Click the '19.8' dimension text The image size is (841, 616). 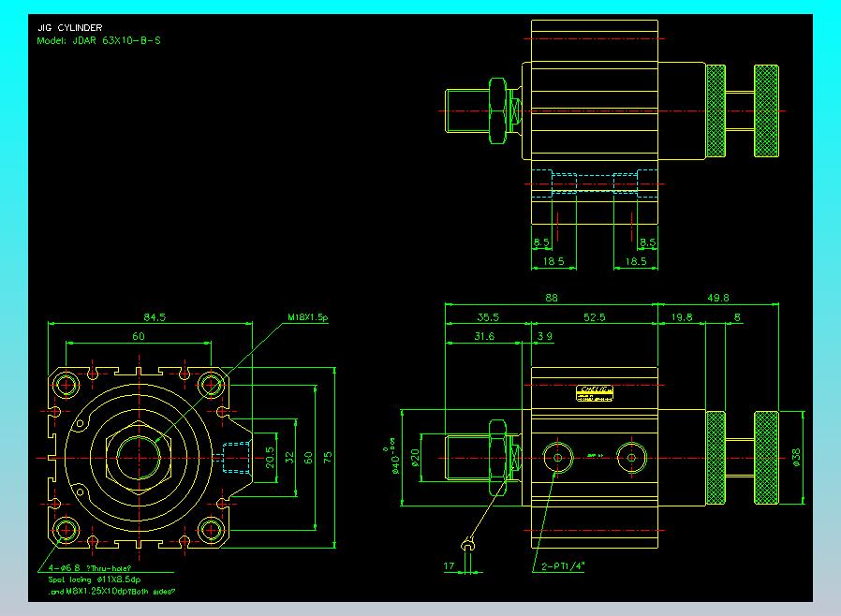point(682,316)
